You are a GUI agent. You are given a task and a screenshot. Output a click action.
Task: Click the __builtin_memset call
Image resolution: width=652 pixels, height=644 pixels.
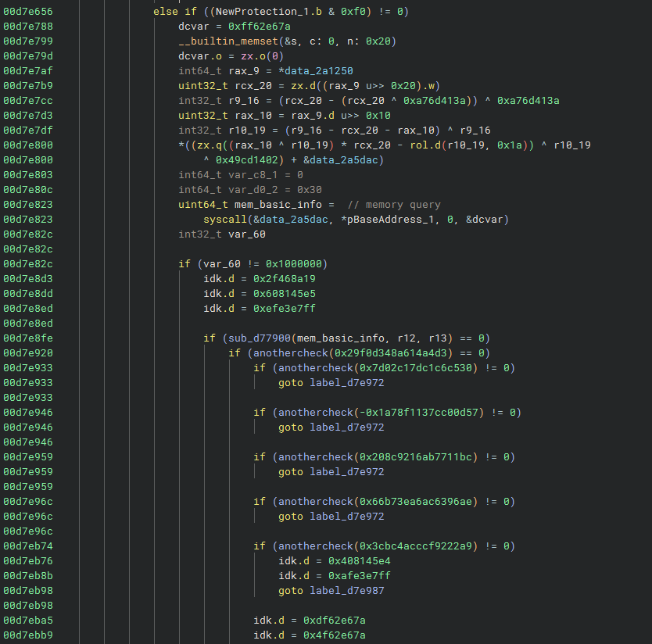227,41
